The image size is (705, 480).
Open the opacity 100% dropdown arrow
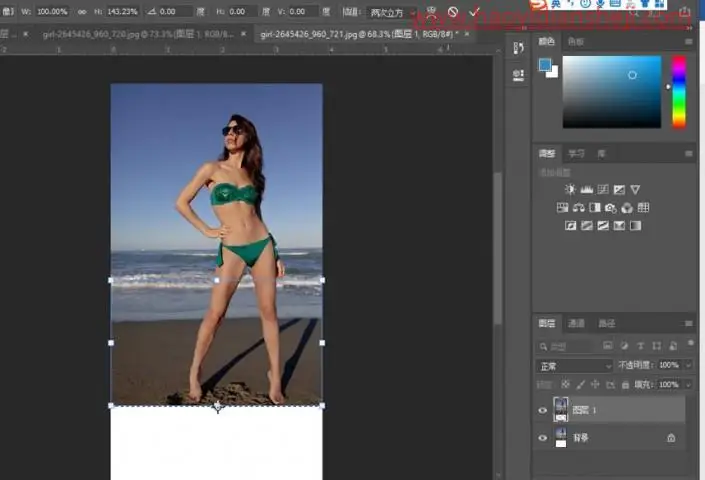[688, 365]
